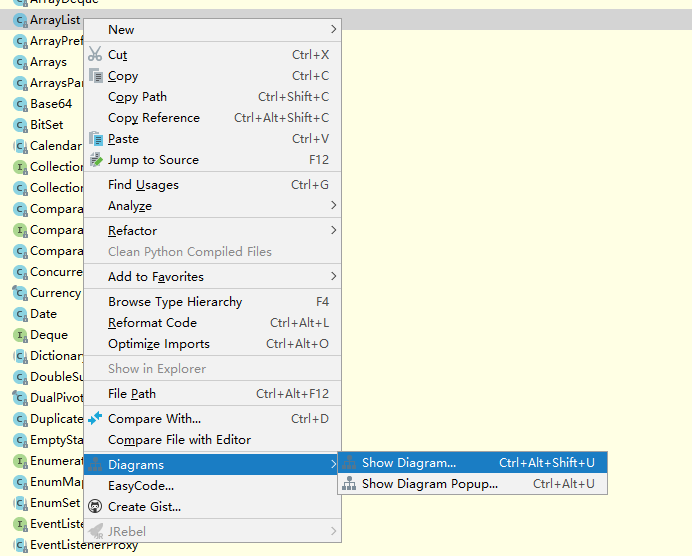The image size is (692, 556).
Task: Click the Dictionary class icon
Action: 20,356
